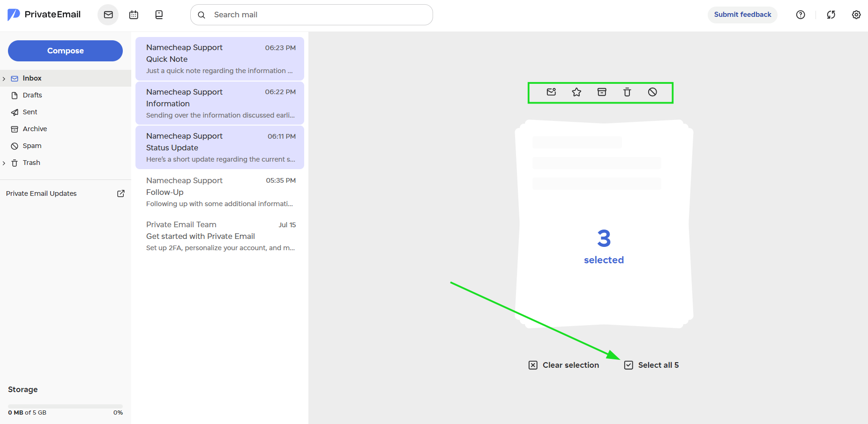Select Get started with Private Email message
The image size is (868, 424).
pyautogui.click(x=220, y=236)
